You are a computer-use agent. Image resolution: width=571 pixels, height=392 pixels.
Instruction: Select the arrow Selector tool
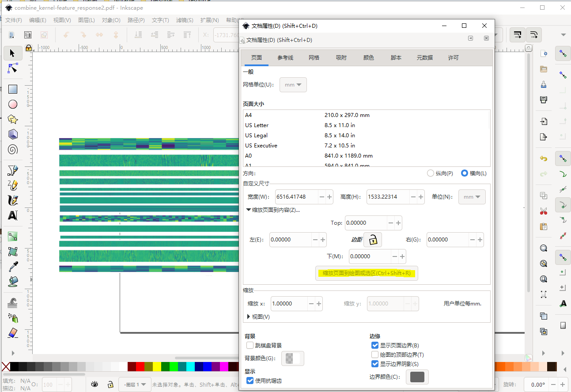13,53
